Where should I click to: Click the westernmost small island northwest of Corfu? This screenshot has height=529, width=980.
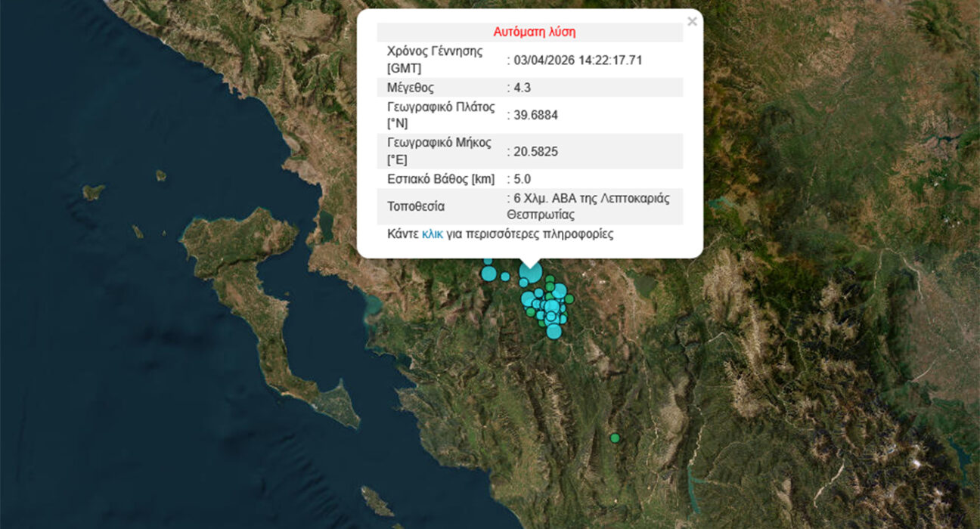pyautogui.click(x=94, y=192)
